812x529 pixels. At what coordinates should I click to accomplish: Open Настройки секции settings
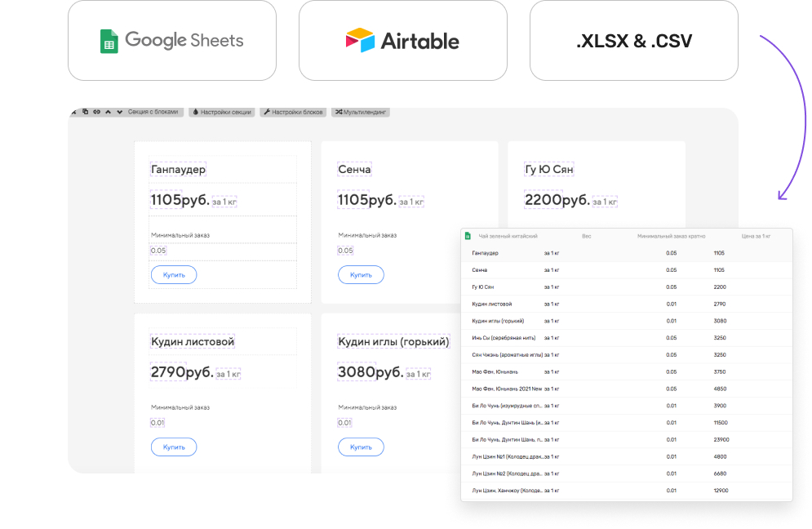click(222, 112)
